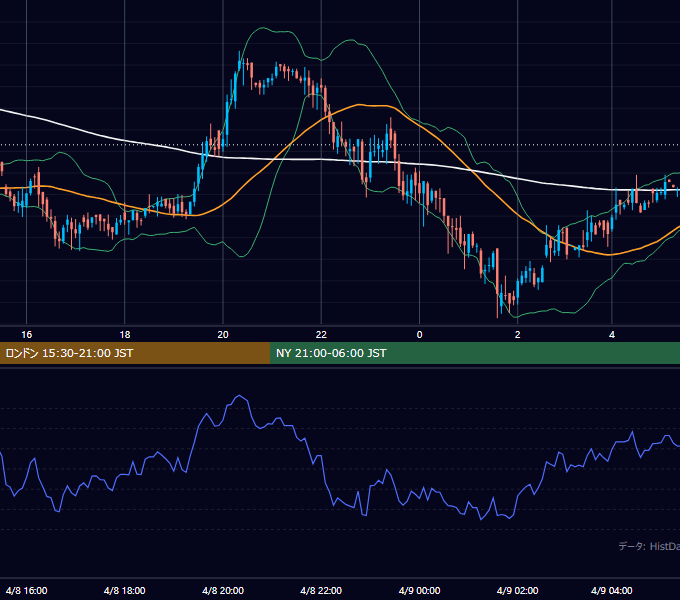The height and width of the screenshot is (600, 680).
Task: Click the price chart time label 20
Action: pos(223,335)
